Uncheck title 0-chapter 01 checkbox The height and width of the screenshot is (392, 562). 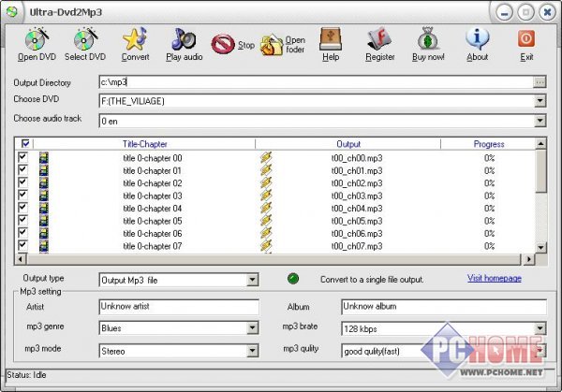(22, 169)
